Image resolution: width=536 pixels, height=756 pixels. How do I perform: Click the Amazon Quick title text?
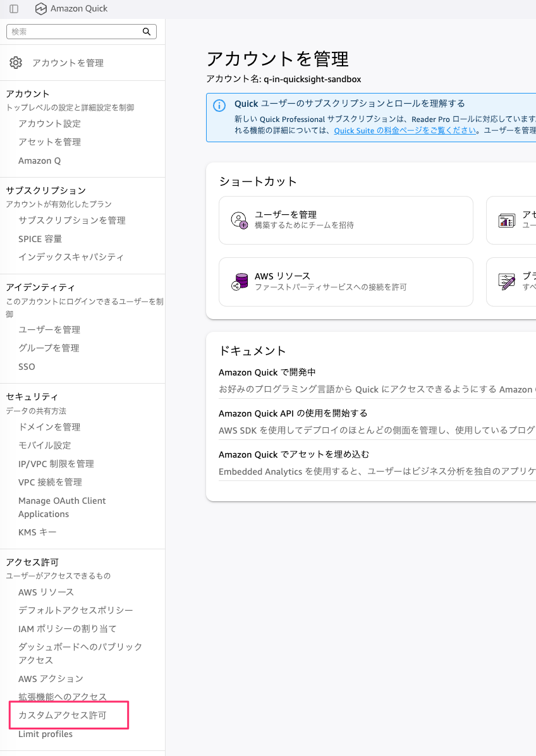79,9
